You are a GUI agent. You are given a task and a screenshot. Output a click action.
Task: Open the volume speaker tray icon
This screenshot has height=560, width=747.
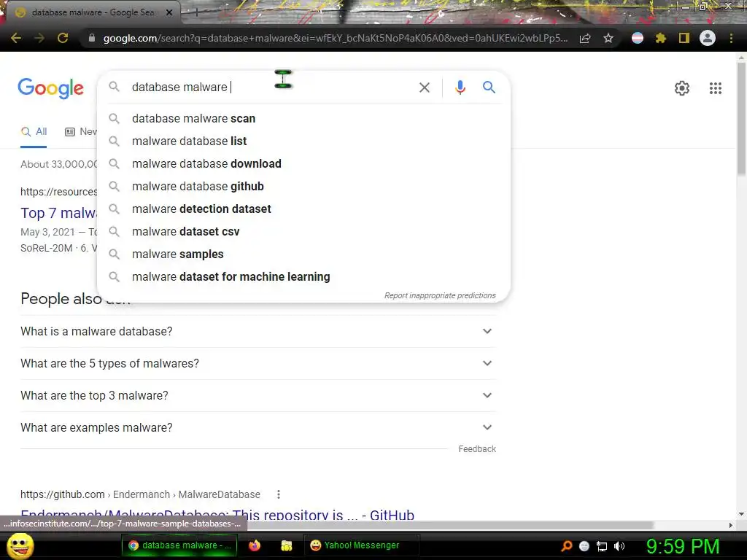[619, 546]
